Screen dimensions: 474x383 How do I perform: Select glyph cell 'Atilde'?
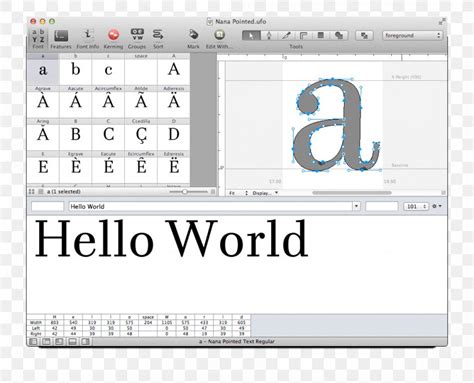tap(141, 101)
